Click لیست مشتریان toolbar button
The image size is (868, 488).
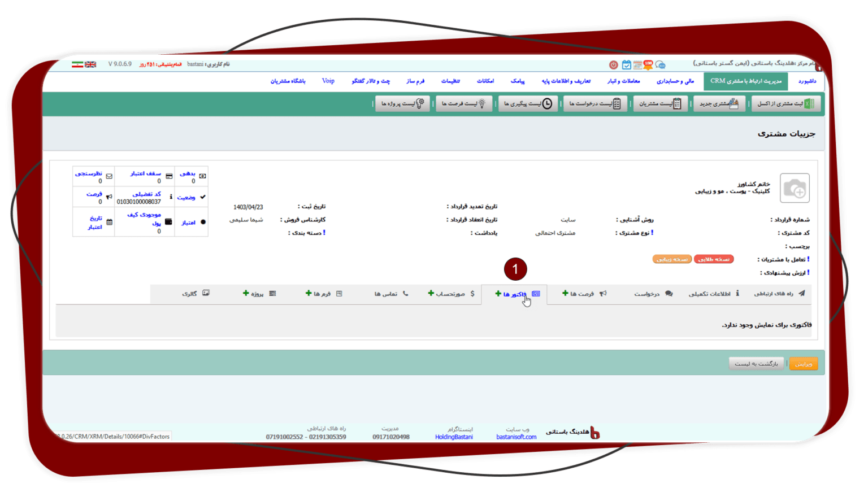point(661,104)
